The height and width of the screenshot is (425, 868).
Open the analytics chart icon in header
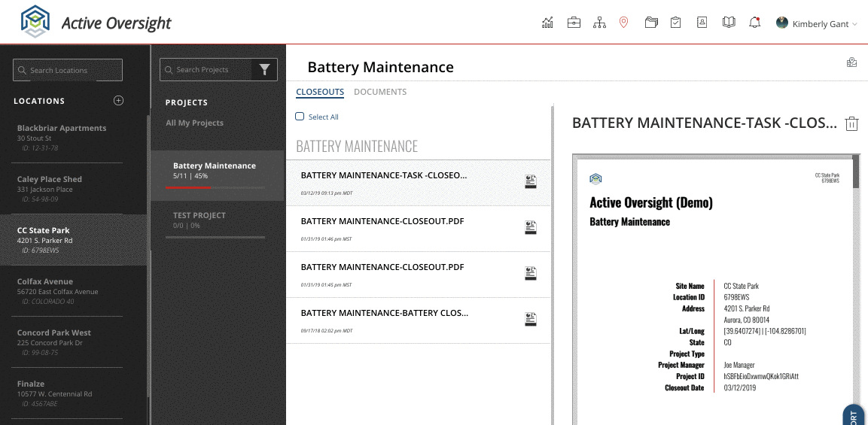tap(547, 23)
